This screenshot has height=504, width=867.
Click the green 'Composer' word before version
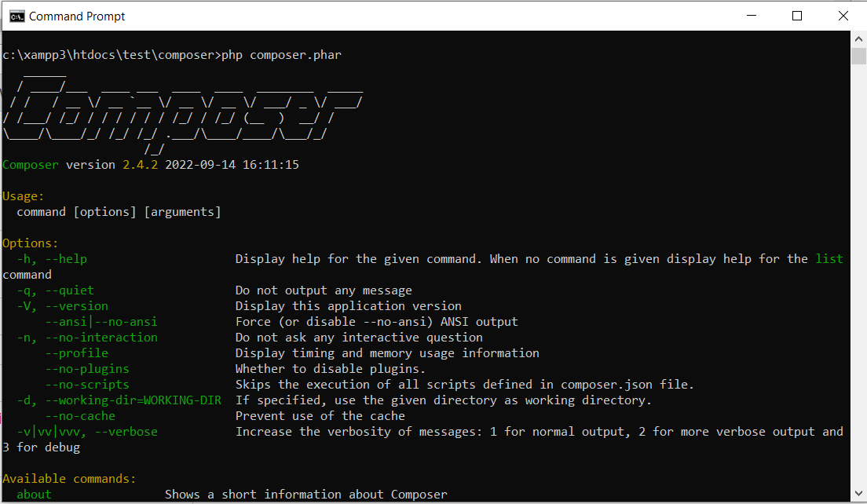point(31,165)
